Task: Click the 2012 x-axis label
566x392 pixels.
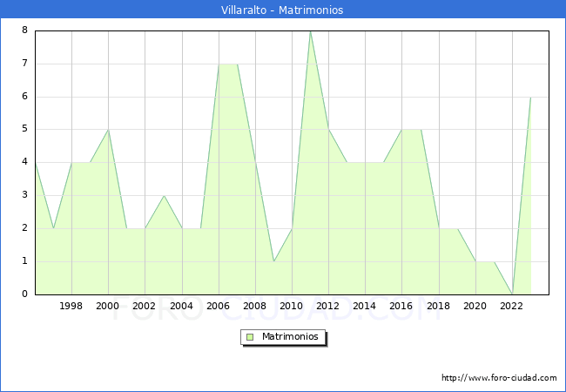Action: [327, 306]
